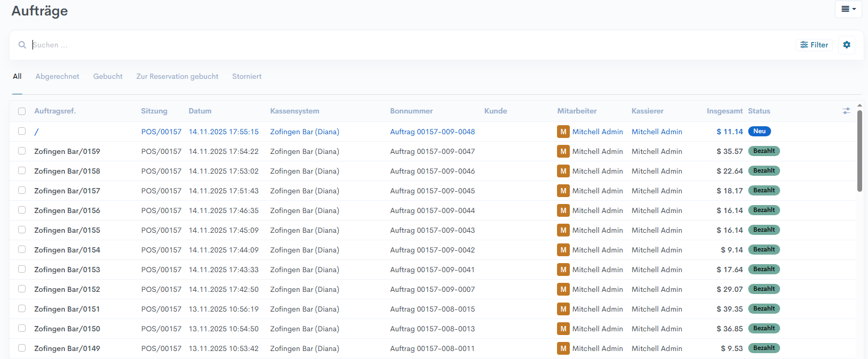Switch to the Abgerechnet tab

[57, 77]
